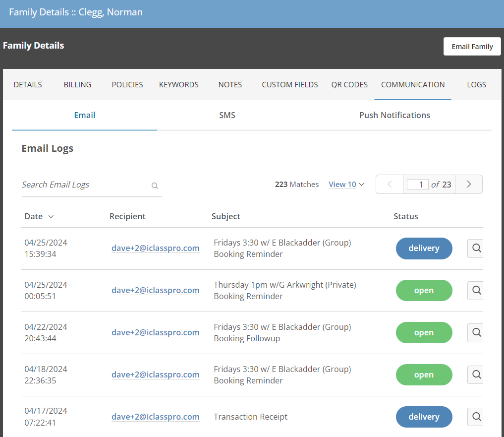Select the COMMUNICATION tab
Viewport: 504px width, 437px height.
coord(413,85)
